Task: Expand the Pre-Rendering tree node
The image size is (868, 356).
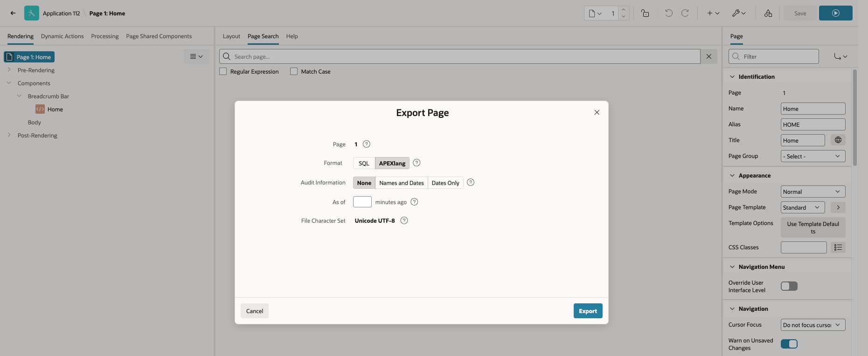Action: [x=9, y=70]
